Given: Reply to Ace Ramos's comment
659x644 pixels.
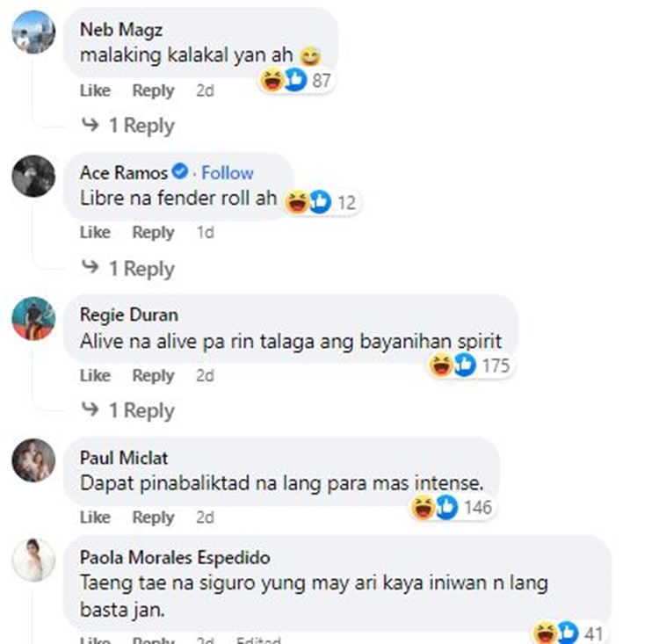Looking at the screenshot, I should 154,233.
